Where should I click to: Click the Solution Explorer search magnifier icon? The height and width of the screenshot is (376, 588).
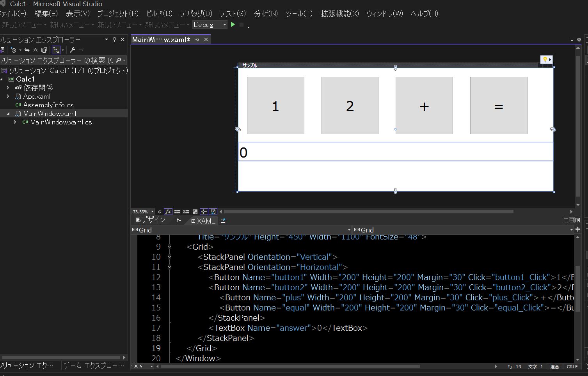(x=119, y=60)
